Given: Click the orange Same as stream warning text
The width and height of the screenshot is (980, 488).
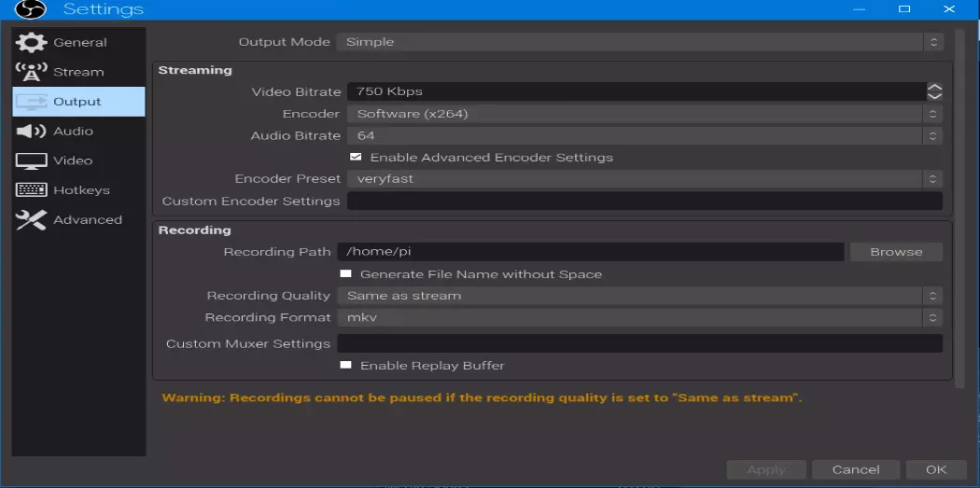Looking at the screenshot, I should click(482, 397).
